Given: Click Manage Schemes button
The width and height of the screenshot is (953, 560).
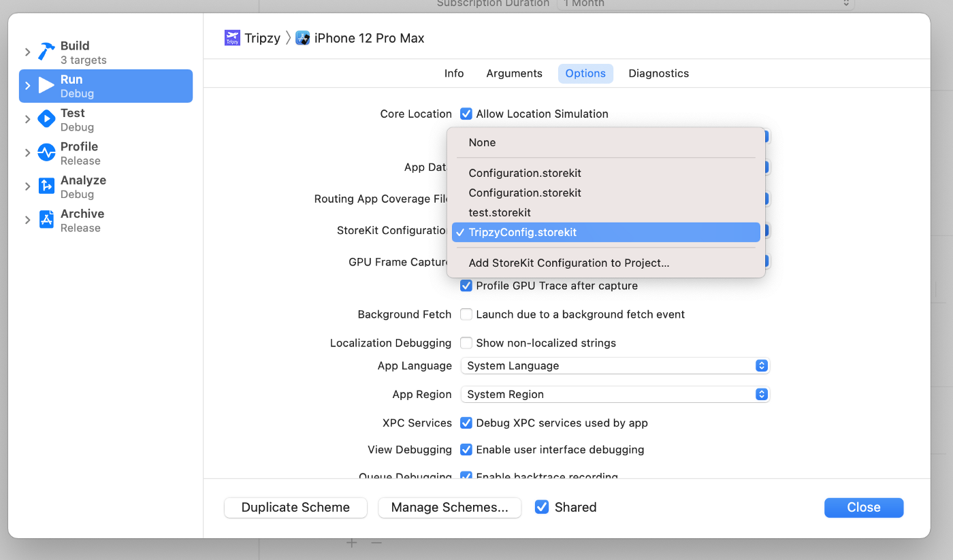Looking at the screenshot, I should (449, 508).
